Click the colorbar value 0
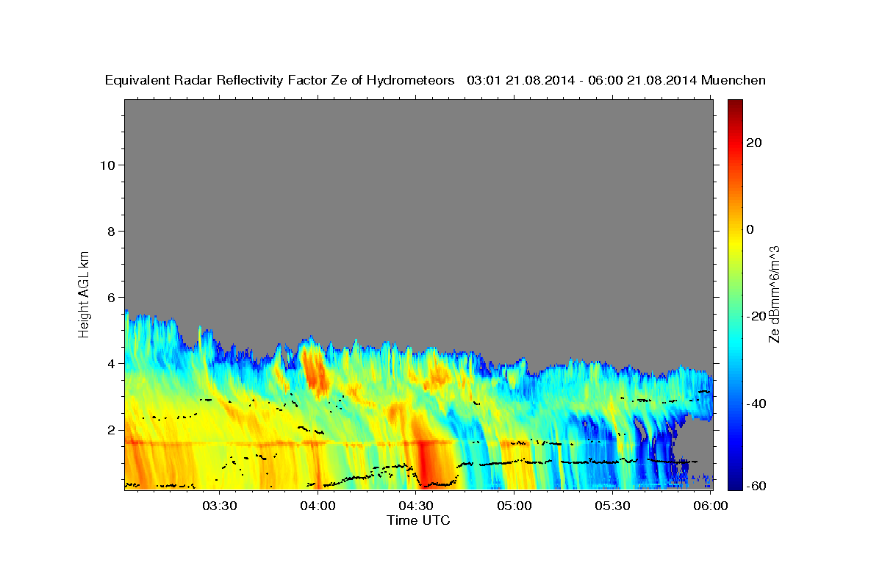Screen dimensions: 882x588 pos(750,229)
